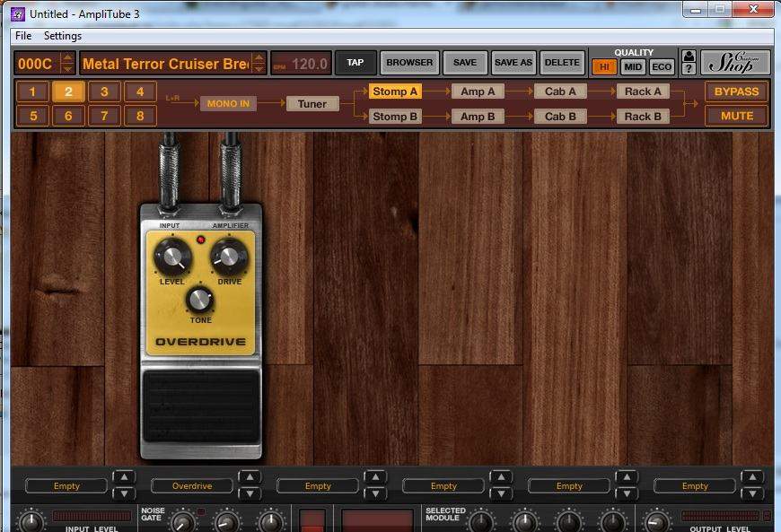The width and height of the screenshot is (781, 532).
Task: Select routing configuration 4
Action: [x=140, y=92]
